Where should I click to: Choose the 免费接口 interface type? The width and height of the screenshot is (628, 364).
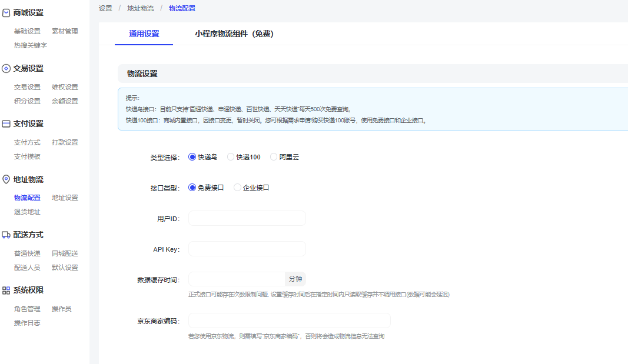(x=192, y=188)
